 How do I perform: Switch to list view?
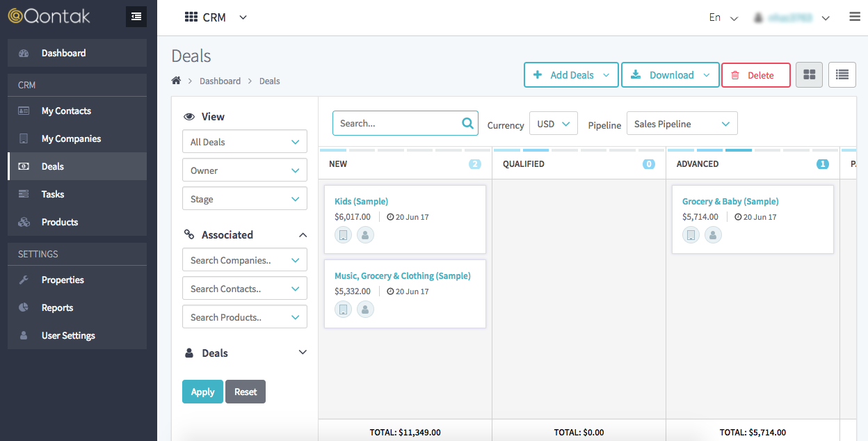coord(842,75)
